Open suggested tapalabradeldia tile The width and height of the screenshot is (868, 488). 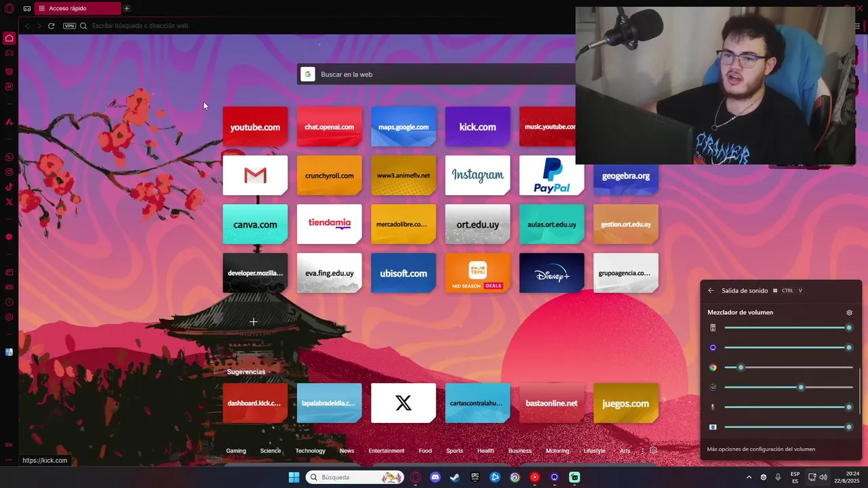point(329,403)
